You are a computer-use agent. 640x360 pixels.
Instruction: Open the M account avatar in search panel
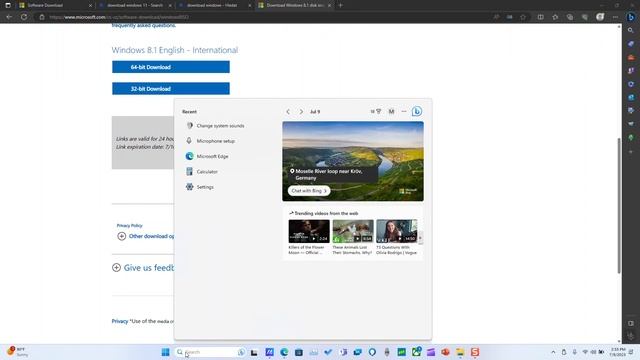pyautogui.click(x=391, y=111)
